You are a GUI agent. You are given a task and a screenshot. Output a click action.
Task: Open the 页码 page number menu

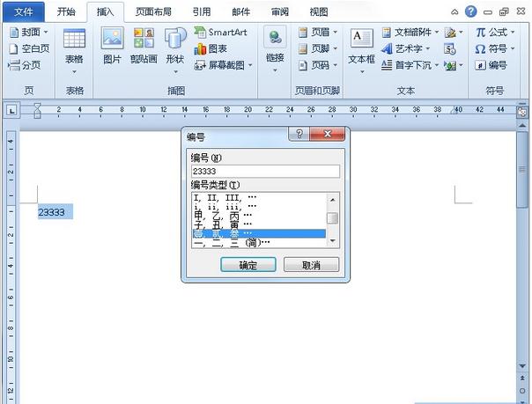(x=318, y=65)
